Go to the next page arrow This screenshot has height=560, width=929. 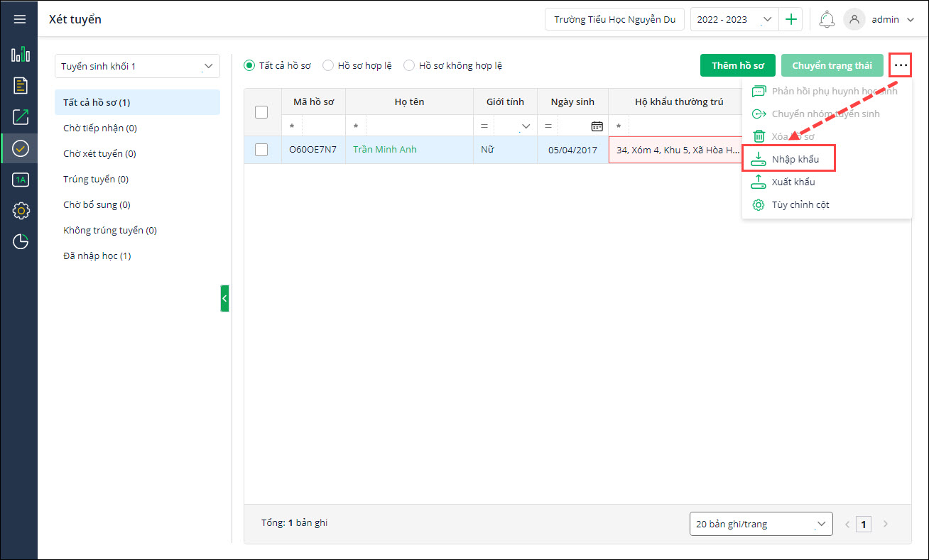pyautogui.click(x=885, y=525)
